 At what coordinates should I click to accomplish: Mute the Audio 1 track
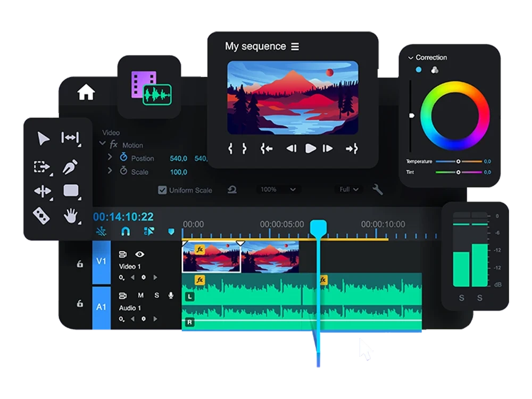141,295
